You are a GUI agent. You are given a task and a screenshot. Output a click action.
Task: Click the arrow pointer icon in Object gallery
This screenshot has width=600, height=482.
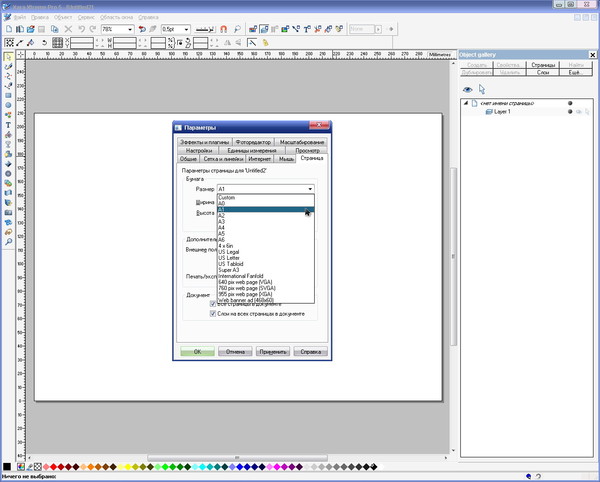482,90
